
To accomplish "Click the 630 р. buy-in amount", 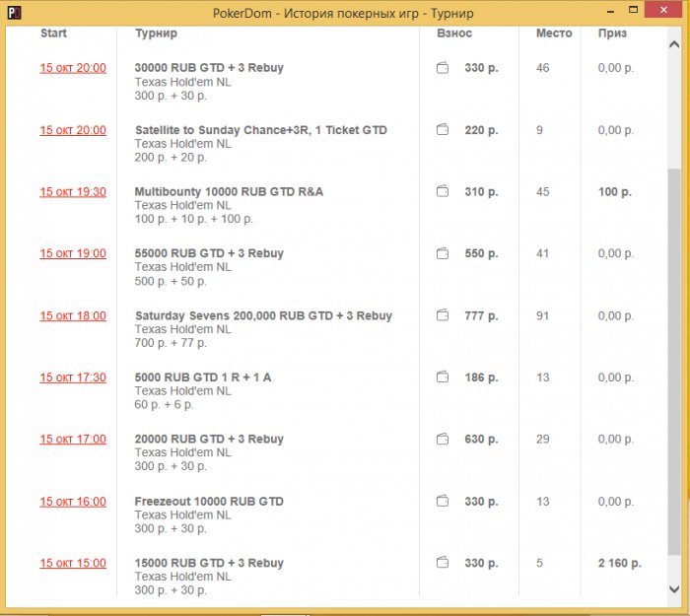I will coord(481,440).
